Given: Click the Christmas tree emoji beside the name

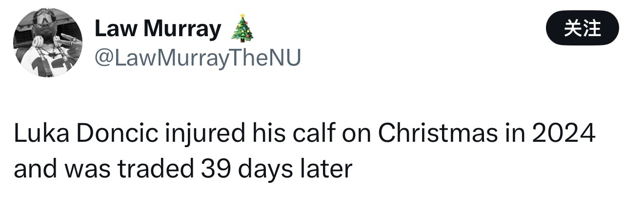Looking at the screenshot, I should [x=242, y=29].
